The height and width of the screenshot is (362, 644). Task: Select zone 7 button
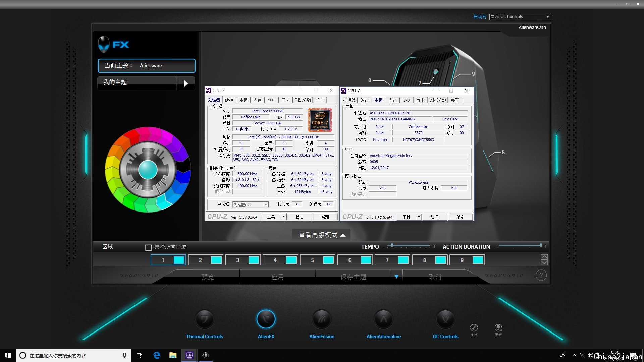[x=392, y=260]
